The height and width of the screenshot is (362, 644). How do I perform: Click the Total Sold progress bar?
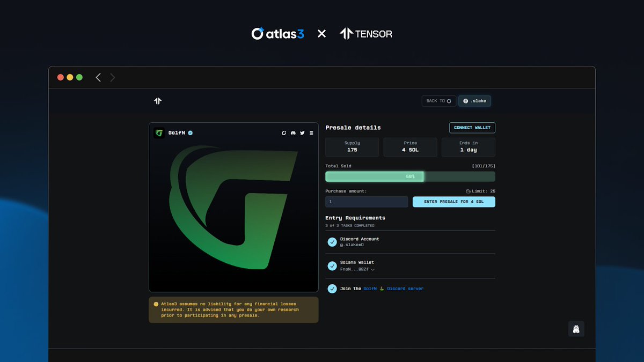coord(410,176)
